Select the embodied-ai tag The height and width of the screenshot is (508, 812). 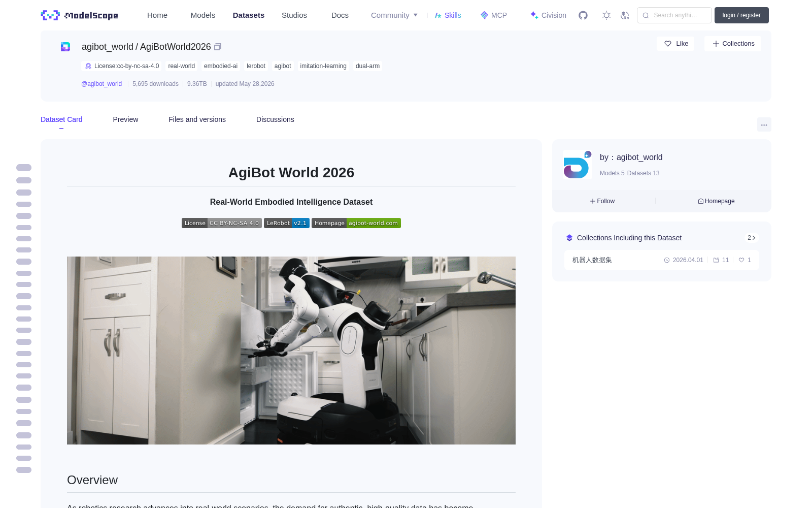[221, 66]
